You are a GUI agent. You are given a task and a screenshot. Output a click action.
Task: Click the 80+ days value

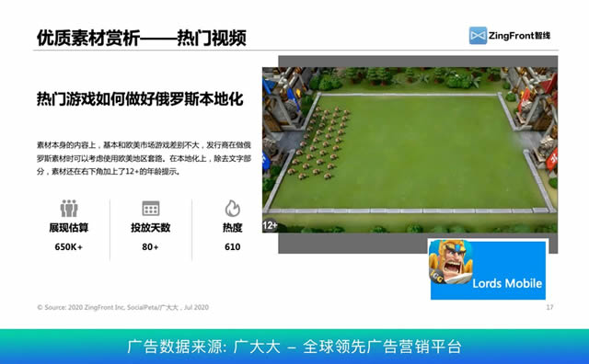pyautogui.click(x=150, y=247)
